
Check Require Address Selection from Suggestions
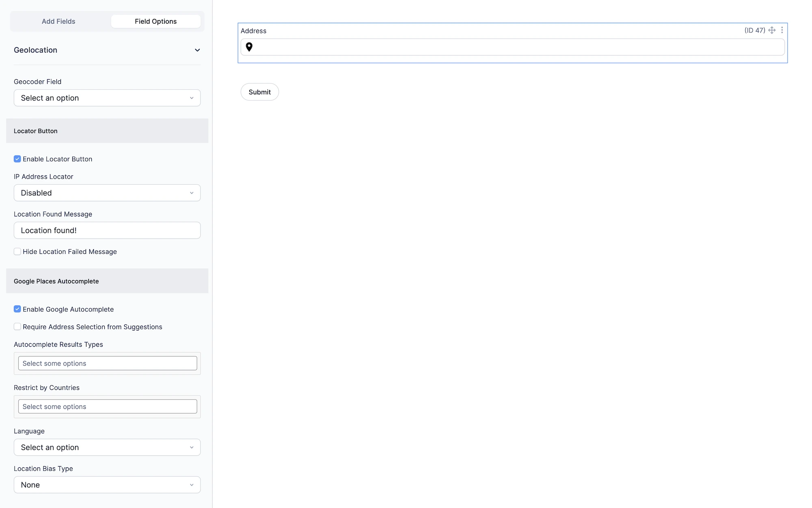(17, 327)
